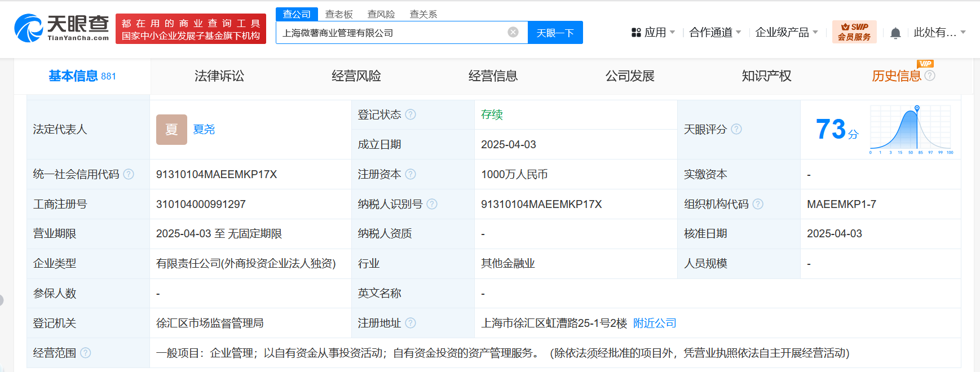Click 徐汇区市场监督管理局 registrar value

[x=210, y=323]
